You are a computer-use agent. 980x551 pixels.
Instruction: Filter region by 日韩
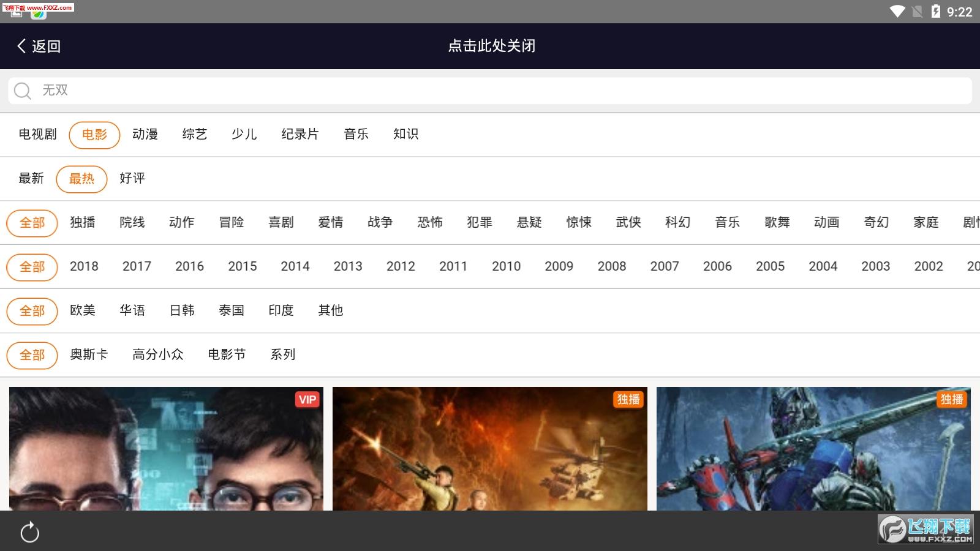(182, 310)
